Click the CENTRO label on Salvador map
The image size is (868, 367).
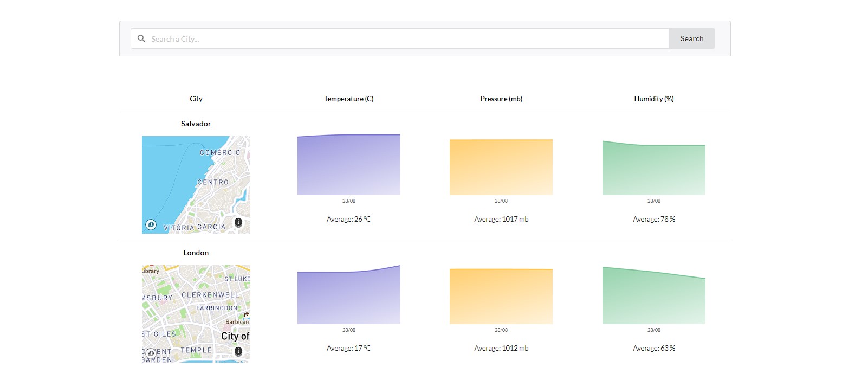click(213, 182)
